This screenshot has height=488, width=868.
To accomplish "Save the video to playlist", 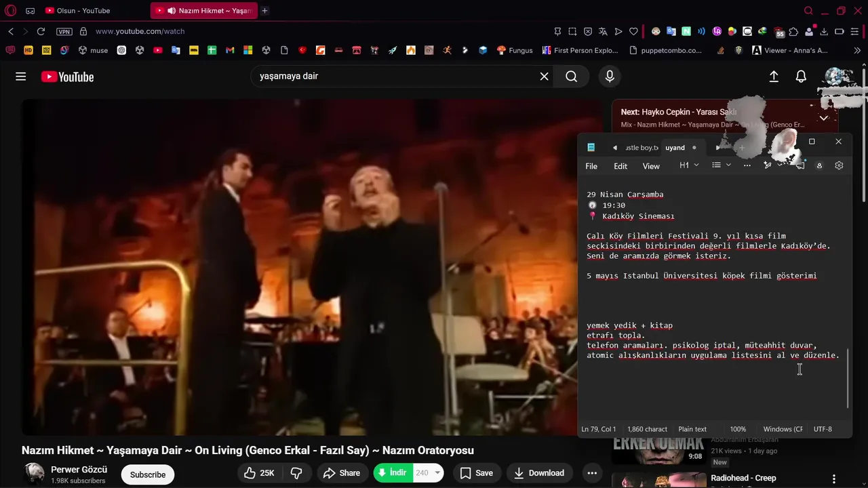I will (477, 473).
